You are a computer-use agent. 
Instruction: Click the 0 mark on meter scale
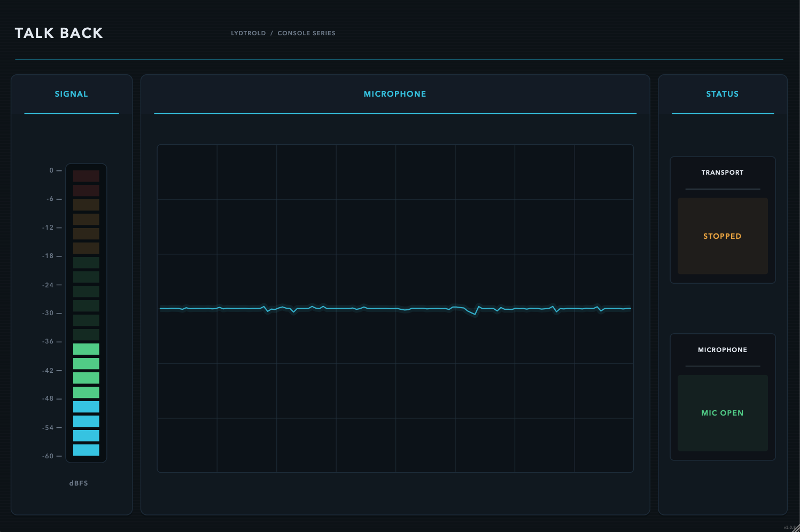coord(52,170)
